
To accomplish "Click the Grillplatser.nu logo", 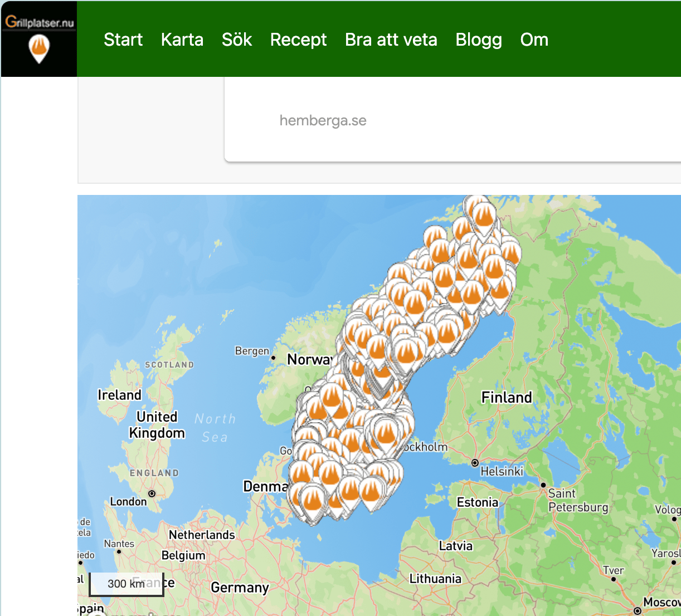I will [39, 39].
